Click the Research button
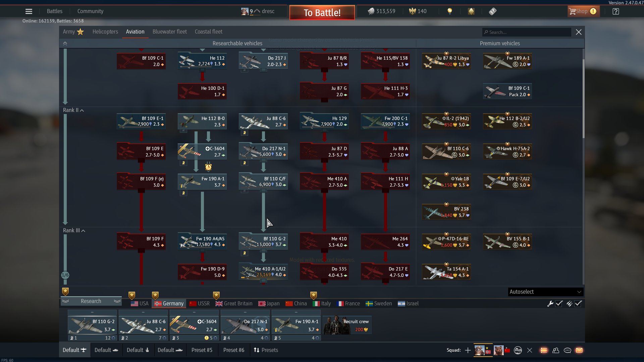 coord(91,301)
